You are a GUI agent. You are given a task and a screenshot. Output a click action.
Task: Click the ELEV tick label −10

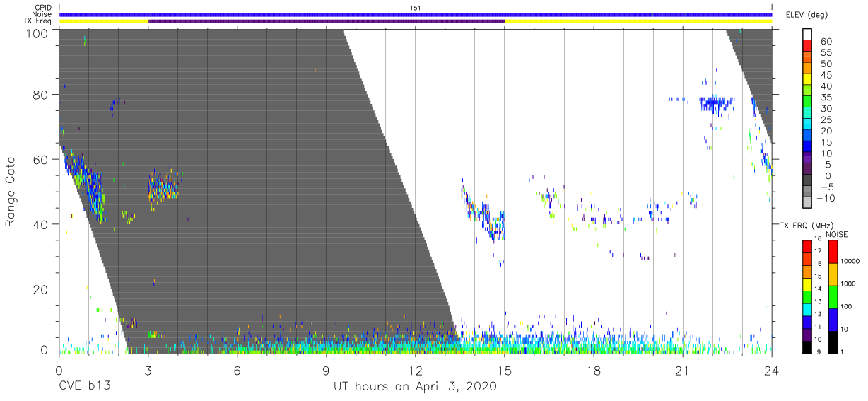pyautogui.click(x=826, y=198)
